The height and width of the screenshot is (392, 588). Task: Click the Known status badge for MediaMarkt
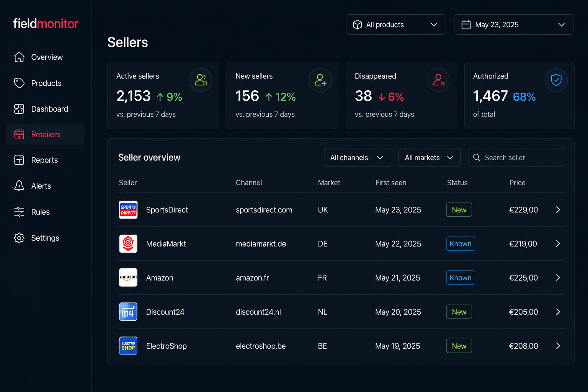(461, 244)
